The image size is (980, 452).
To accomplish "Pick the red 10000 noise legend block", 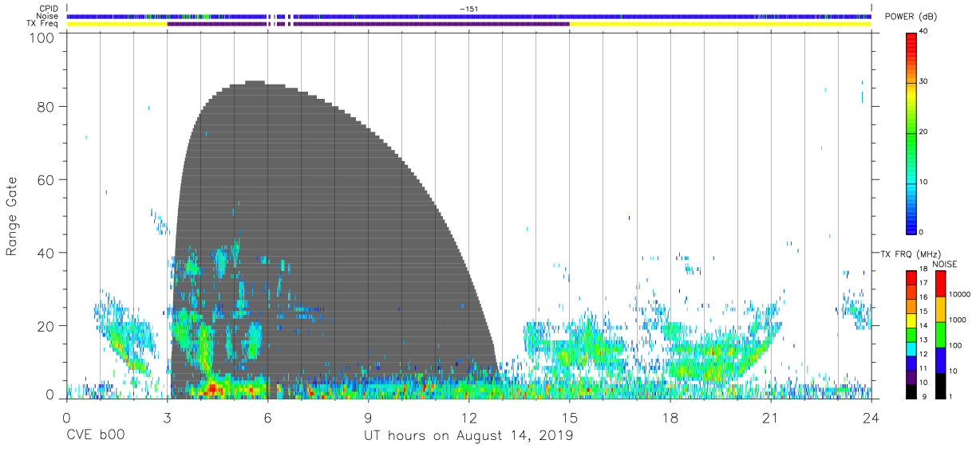I will click(940, 284).
